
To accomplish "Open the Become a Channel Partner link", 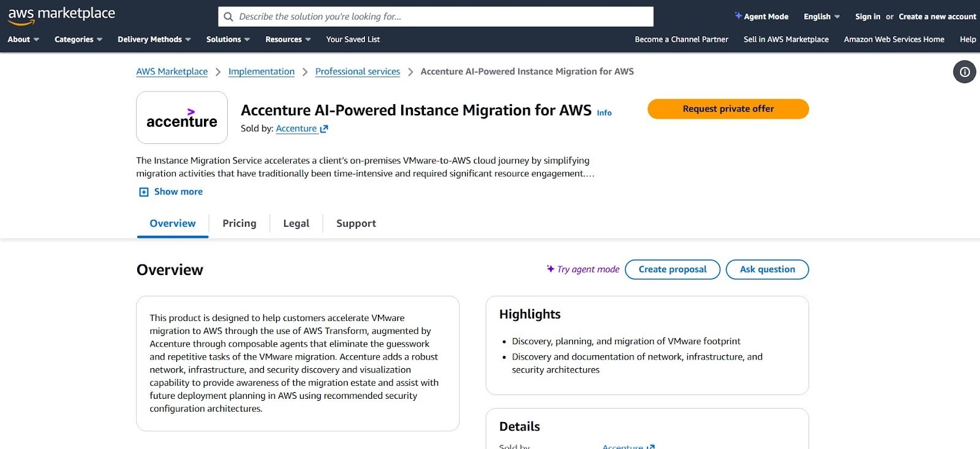I will pos(681,39).
